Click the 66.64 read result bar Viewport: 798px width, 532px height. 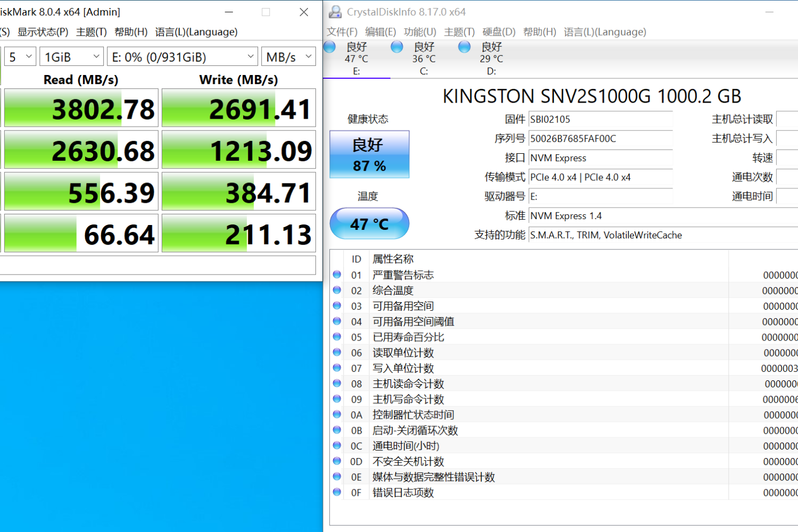point(81,233)
